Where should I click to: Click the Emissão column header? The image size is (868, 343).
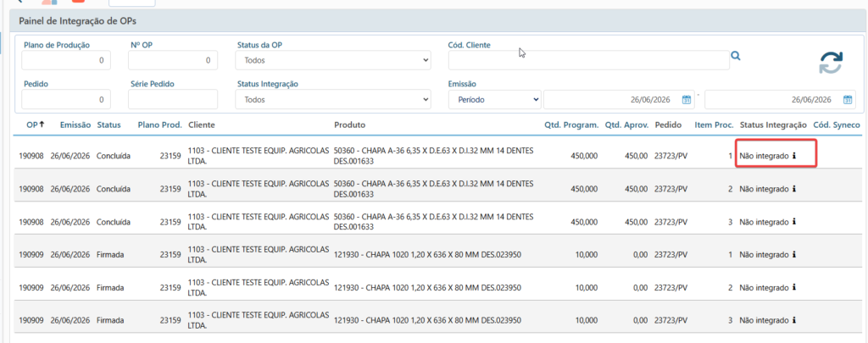click(x=75, y=125)
